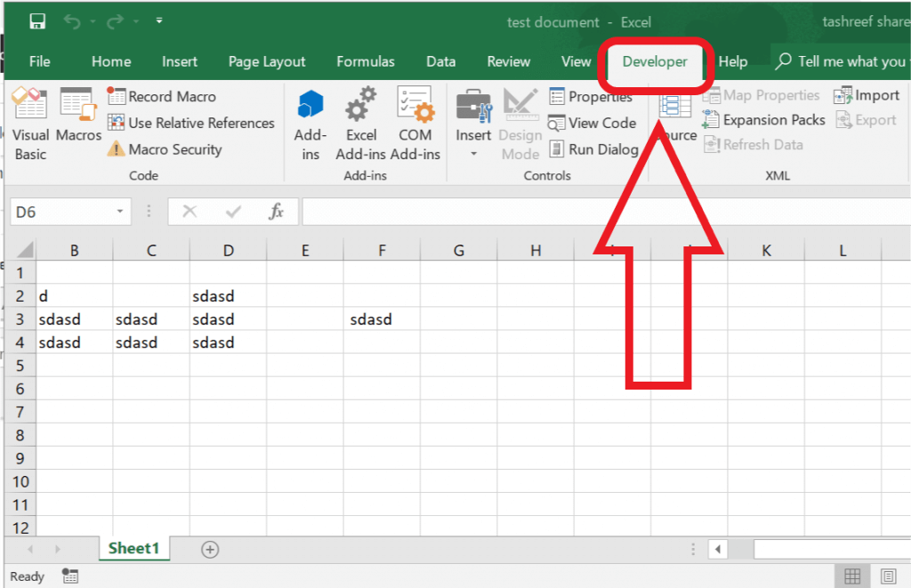911x588 pixels.
Task: Start Record Macro
Action: (162, 96)
